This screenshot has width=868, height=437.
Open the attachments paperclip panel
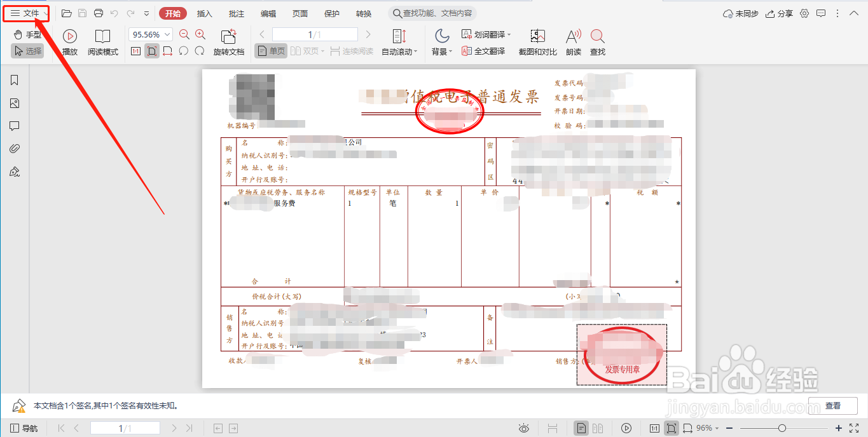pos(15,149)
